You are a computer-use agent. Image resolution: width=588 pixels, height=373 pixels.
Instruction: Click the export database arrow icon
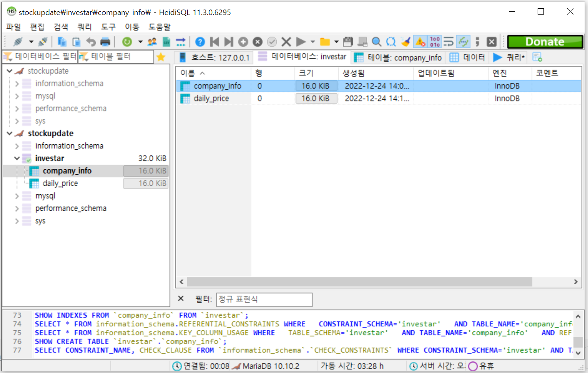tap(181, 42)
